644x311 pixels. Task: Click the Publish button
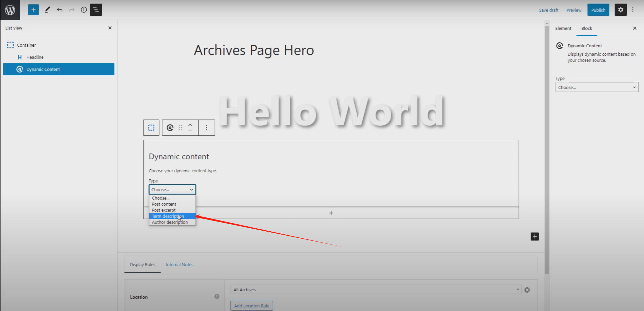598,10
